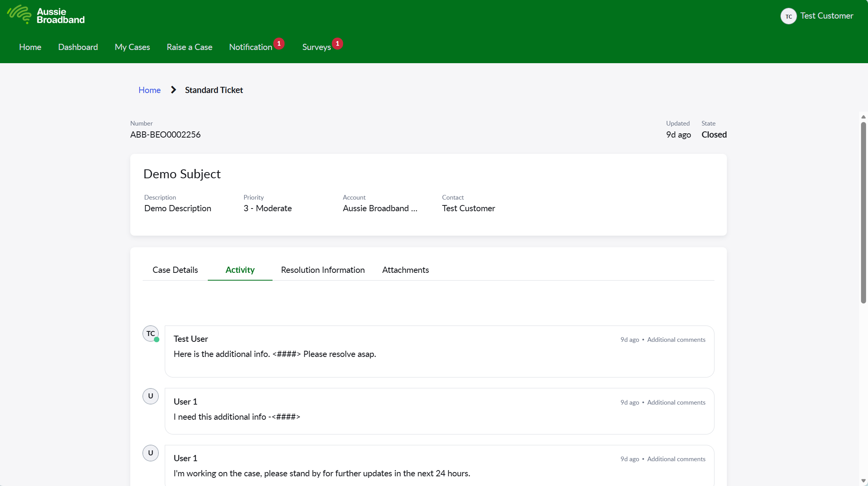Screen dimensions: 868x486
Task: Open Test Customer user menu
Action: (826, 16)
